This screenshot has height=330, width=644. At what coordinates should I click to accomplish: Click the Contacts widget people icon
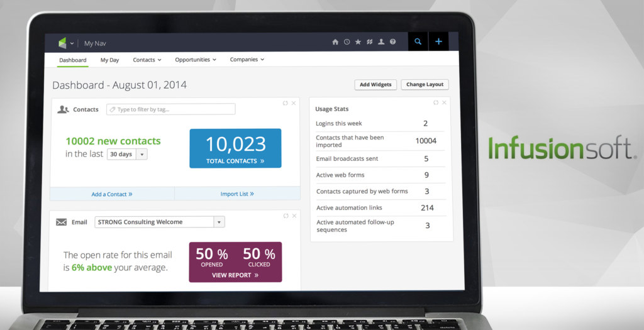click(x=63, y=109)
